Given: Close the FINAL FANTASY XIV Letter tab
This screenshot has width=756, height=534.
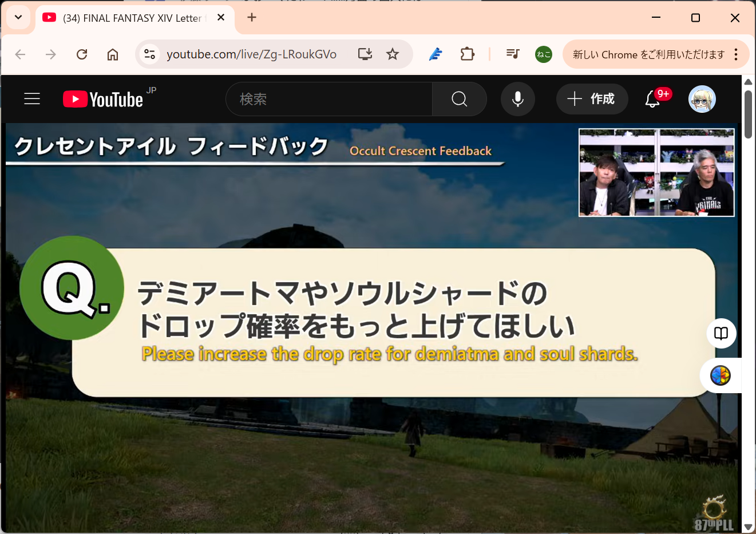Looking at the screenshot, I should [221, 18].
